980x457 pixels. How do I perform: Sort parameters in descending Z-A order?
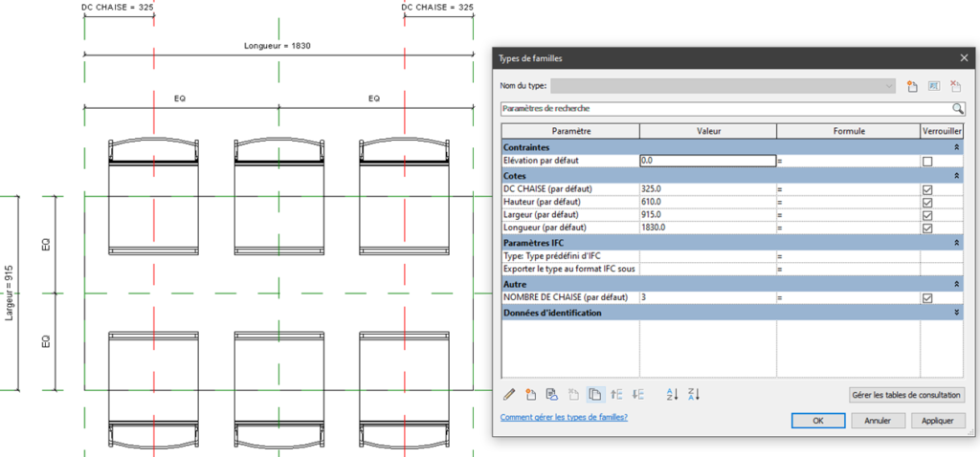coord(694,394)
